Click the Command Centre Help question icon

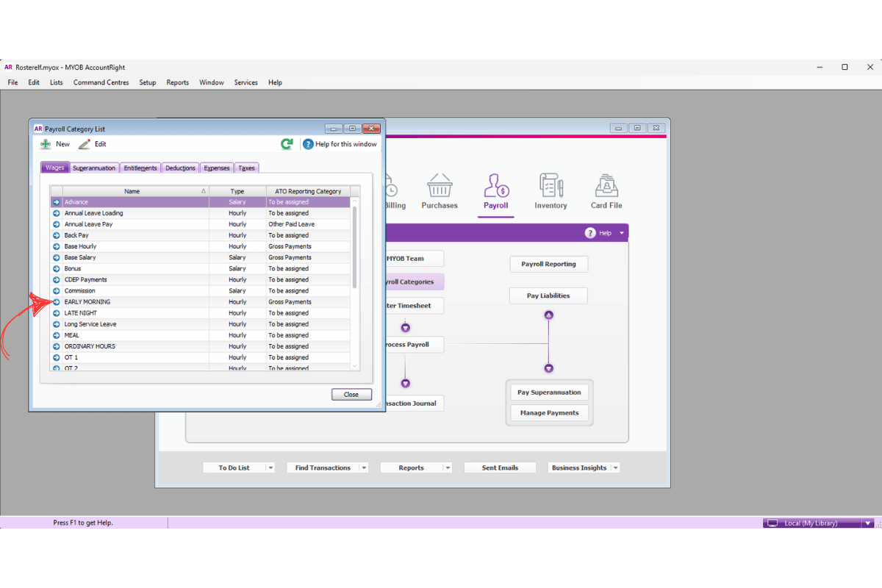[590, 233]
